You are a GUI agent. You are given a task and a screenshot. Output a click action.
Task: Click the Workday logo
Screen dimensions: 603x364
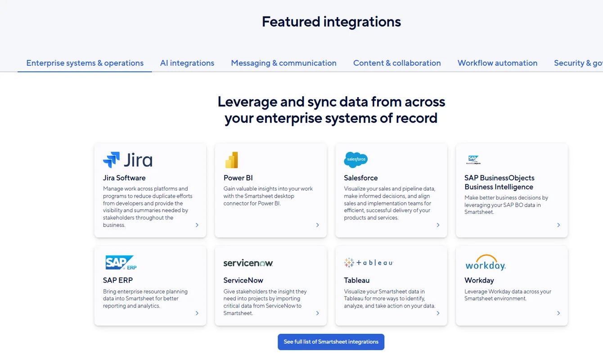pos(486,262)
